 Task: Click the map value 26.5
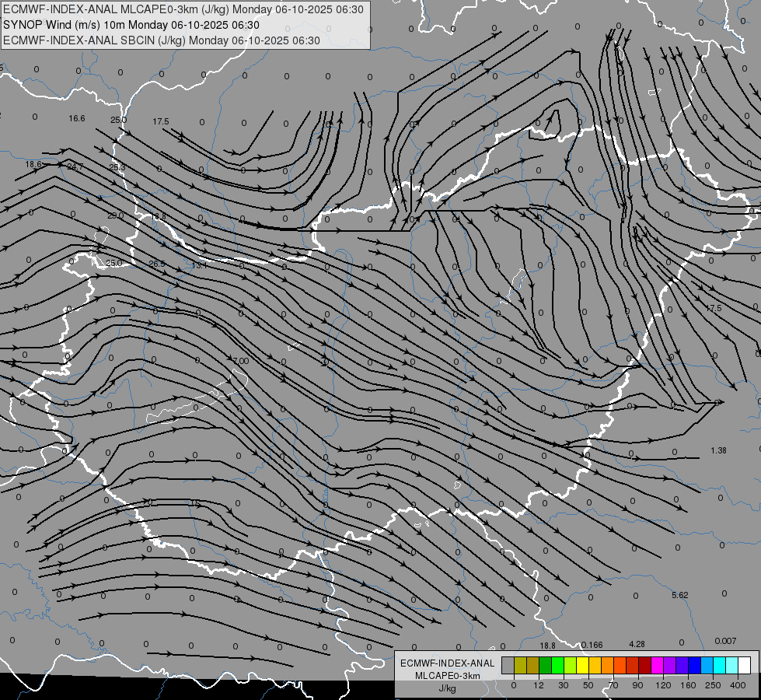(x=157, y=264)
